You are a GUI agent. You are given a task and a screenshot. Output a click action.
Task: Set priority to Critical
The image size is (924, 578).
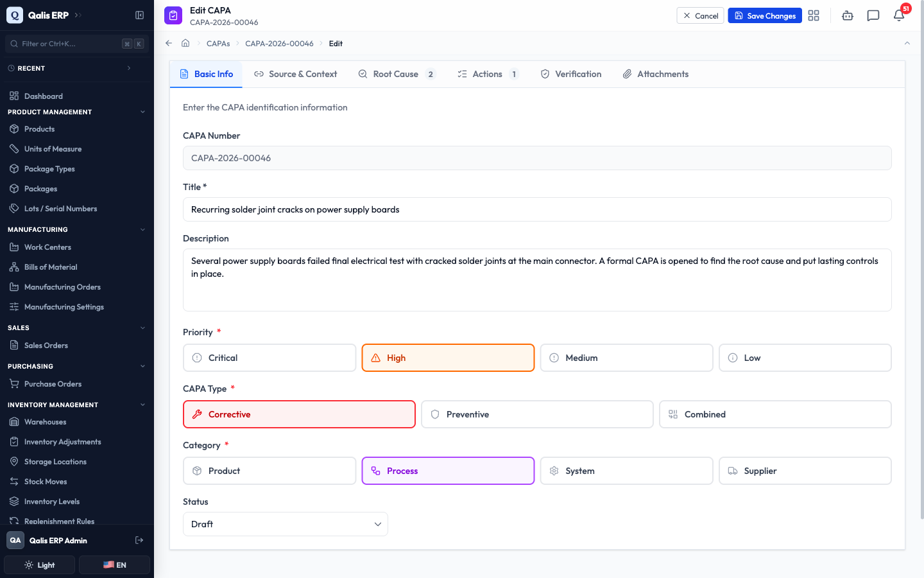coord(269,358)
